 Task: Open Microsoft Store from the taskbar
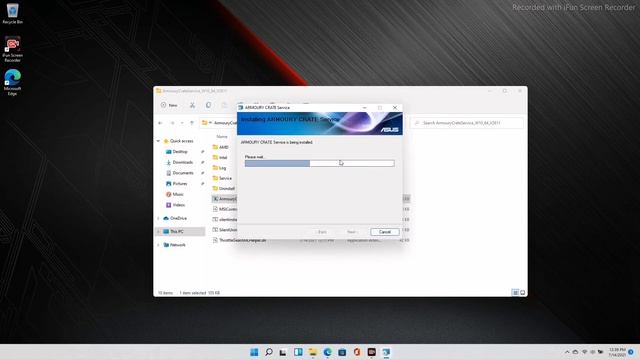342,352
